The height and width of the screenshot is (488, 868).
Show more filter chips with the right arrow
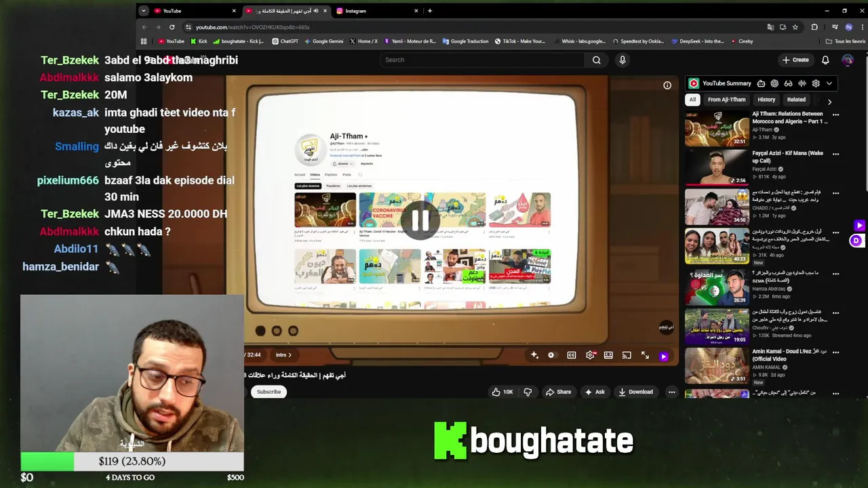click(x=829, y=102)
